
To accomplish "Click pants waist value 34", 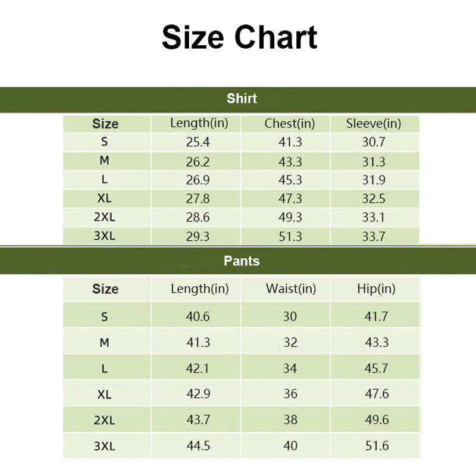I will [x=290, y=369].
